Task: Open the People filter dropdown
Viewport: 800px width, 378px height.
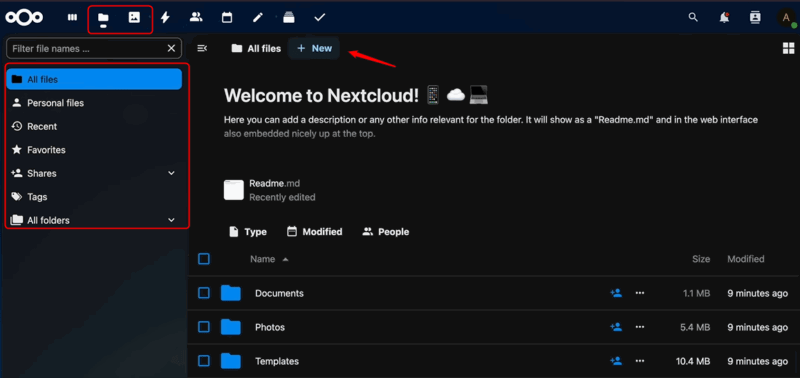Action: [386, 232]
